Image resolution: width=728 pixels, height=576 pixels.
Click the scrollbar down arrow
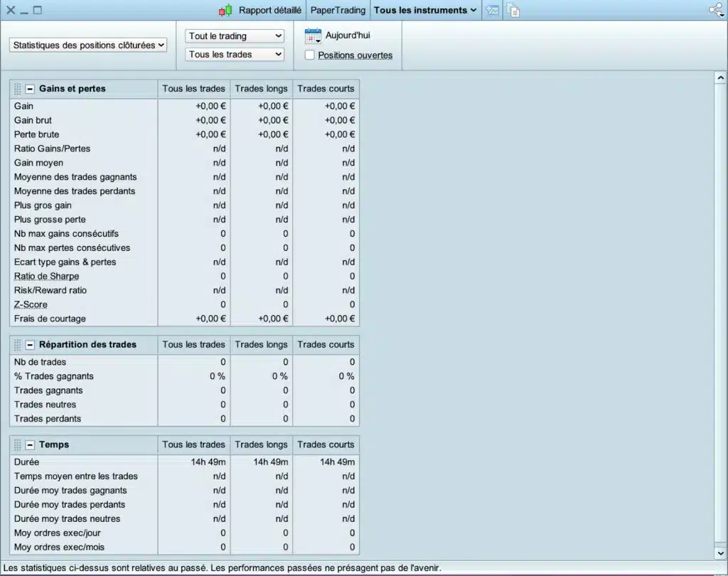tap(720, 552)
